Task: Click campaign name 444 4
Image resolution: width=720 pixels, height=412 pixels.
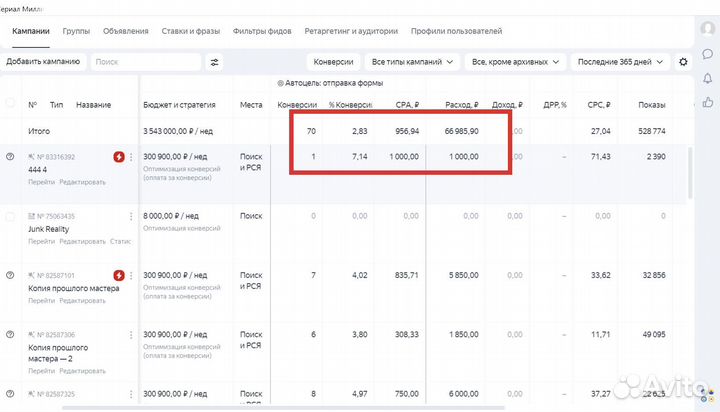Action: [x=38, y=170]
